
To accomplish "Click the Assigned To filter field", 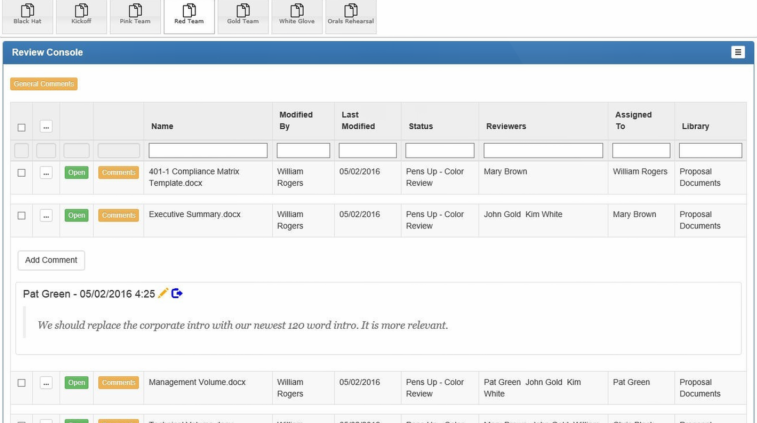I will click(641, 151).
